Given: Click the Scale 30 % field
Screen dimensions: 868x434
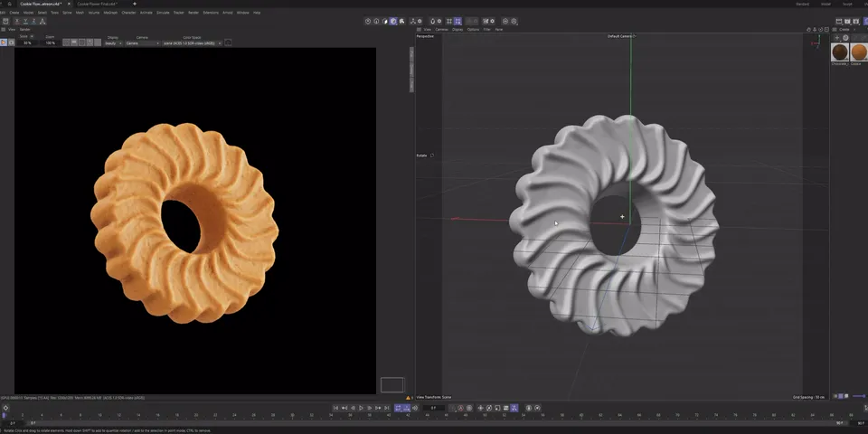Looking at the screenshot, I should [27, 42].
